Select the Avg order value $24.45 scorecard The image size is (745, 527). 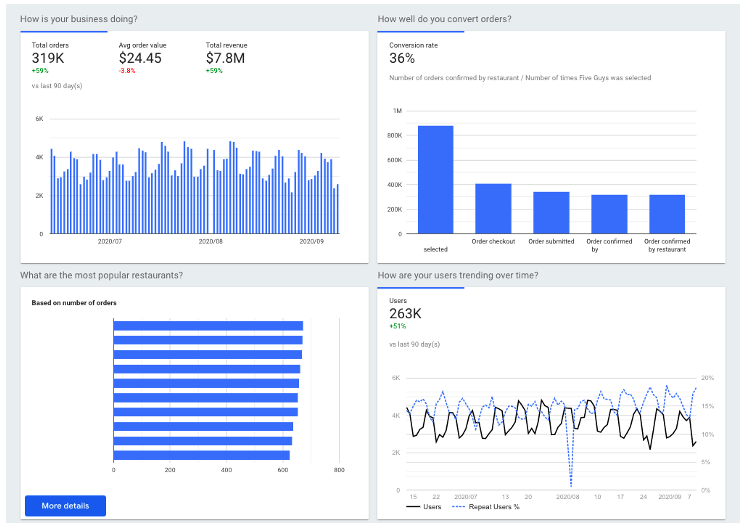140,58
